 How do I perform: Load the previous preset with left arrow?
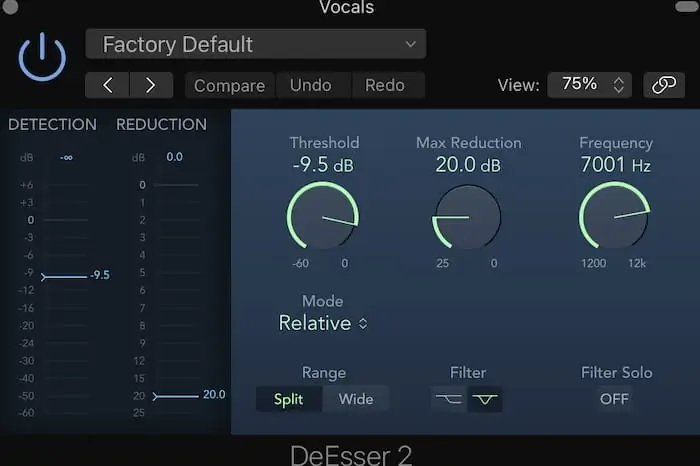[x=108, y=85]
